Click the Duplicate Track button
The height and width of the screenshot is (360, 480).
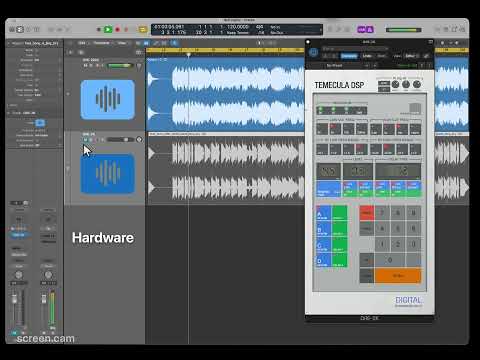[x=81, y=53]
